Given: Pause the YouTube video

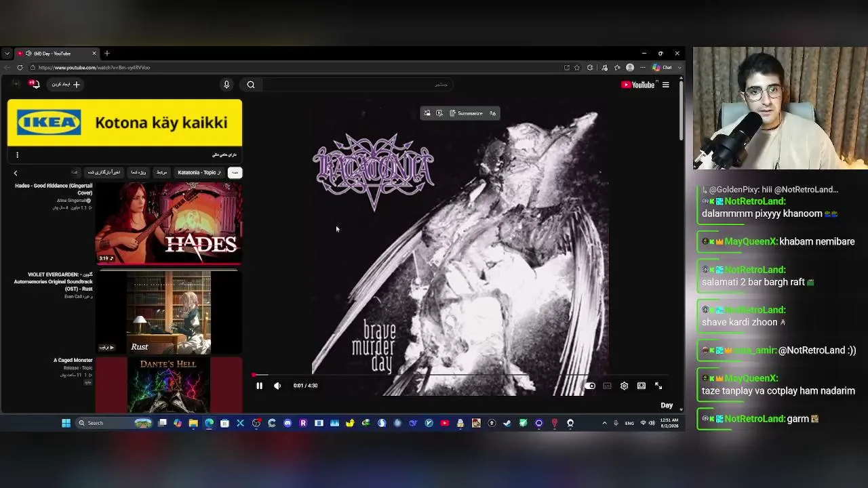Looking at the screenshot, I should [x=259, y=386].
